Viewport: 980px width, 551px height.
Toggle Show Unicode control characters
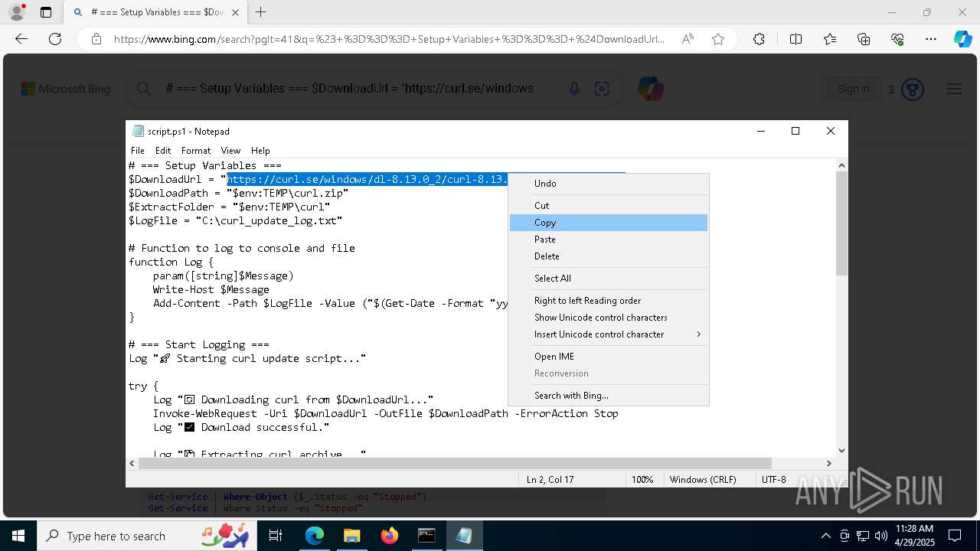[x=609, y=318]
